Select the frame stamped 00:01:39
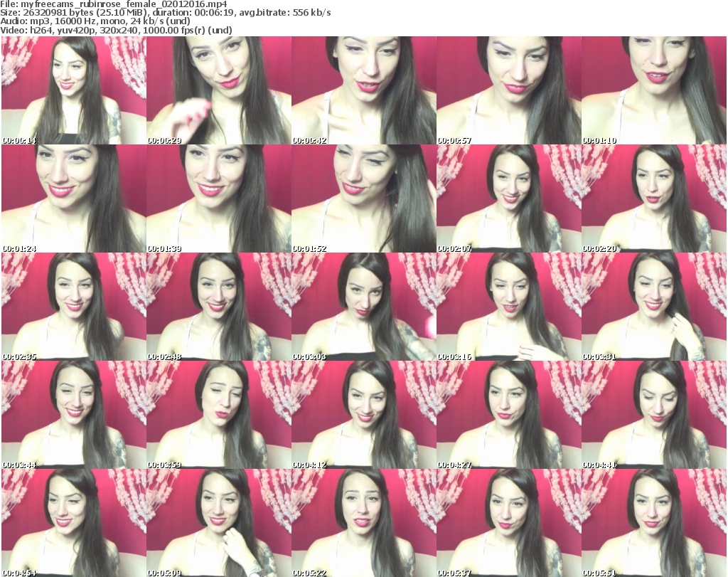Image resolution: width=728 pixels, height=577 pixels. pyautogui.click(x=219, y=198)
